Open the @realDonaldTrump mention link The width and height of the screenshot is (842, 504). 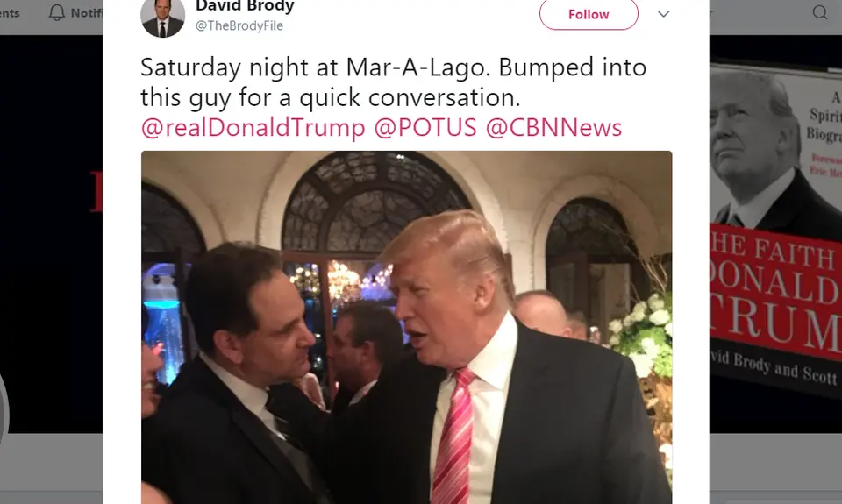coord(253,128)
